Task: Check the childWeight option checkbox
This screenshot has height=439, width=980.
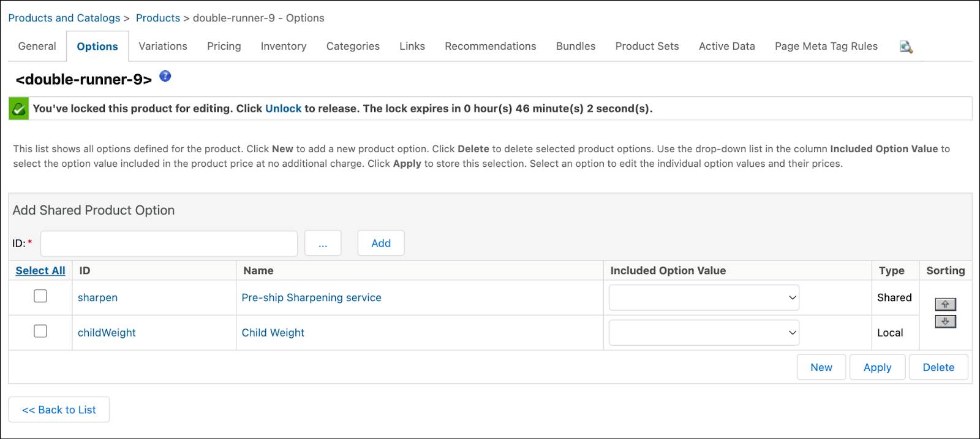Action: 40,331
